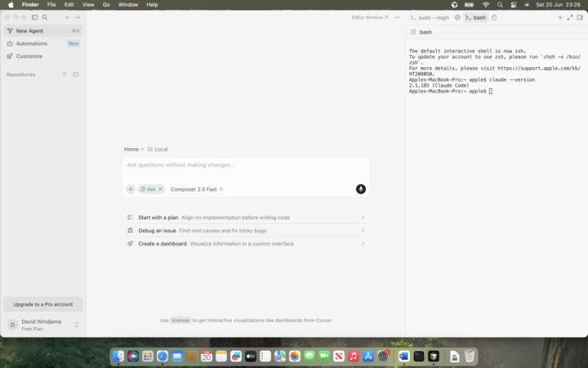The width and height of the screenshot is (588, 368).
Task: Open Mail from the Dock
Action: click(x=177, y=356)
